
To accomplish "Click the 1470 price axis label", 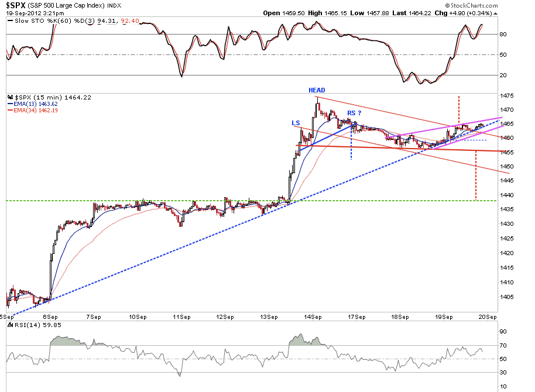I will click(507, 110).
